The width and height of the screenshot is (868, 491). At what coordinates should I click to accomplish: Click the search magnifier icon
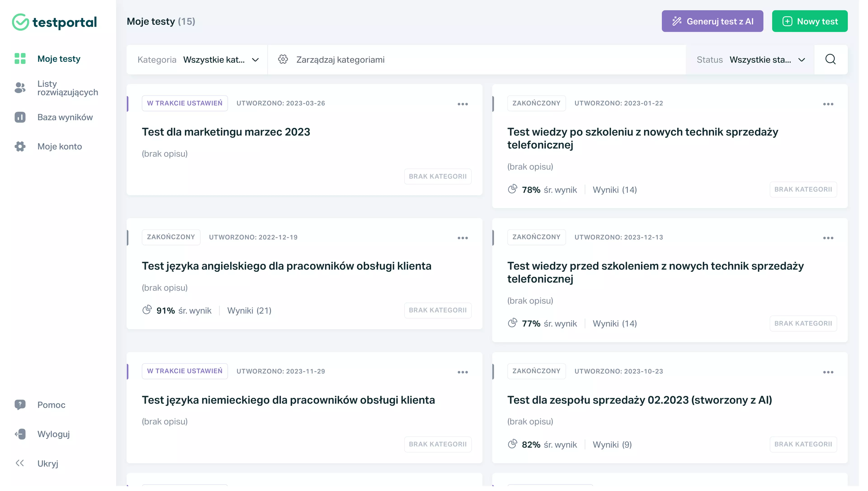click(831, 60)
